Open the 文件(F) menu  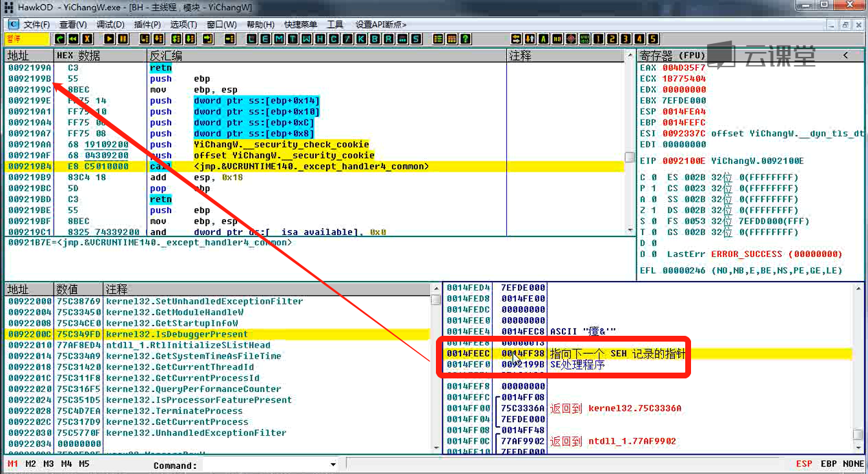[36, 25]
